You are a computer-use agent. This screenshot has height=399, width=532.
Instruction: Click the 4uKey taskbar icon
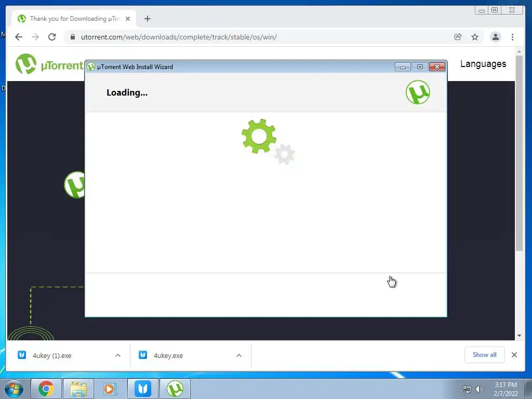click(142, 389)
